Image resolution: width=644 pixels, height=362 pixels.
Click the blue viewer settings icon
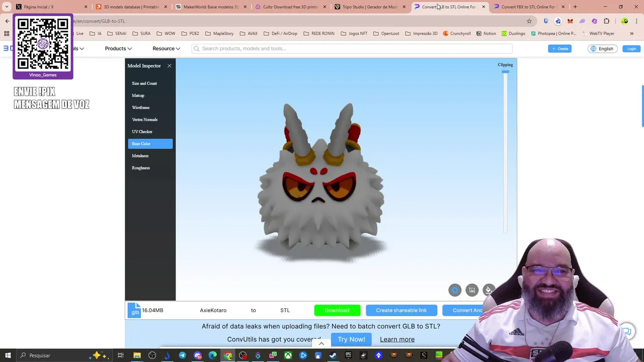point(455,290)
